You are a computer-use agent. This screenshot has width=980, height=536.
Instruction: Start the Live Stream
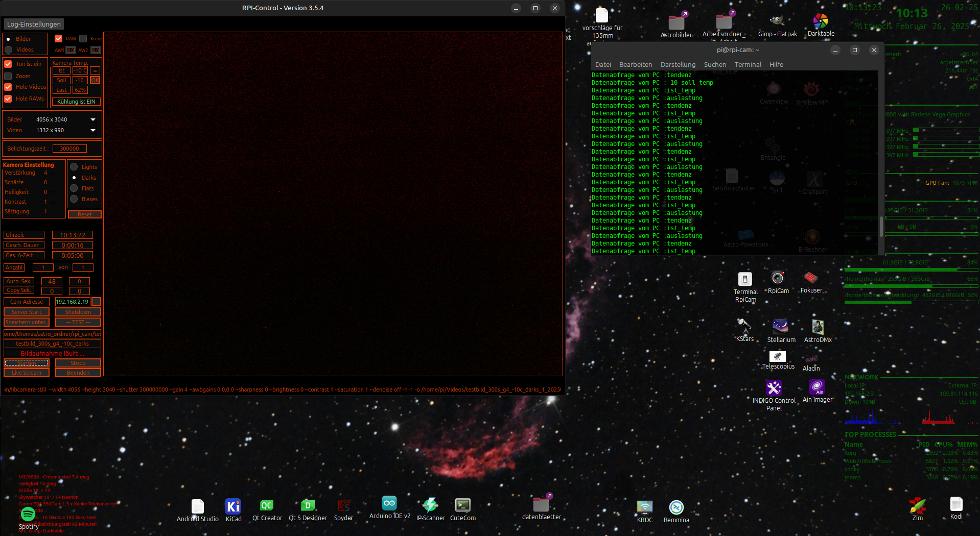[x=27, y=373]
